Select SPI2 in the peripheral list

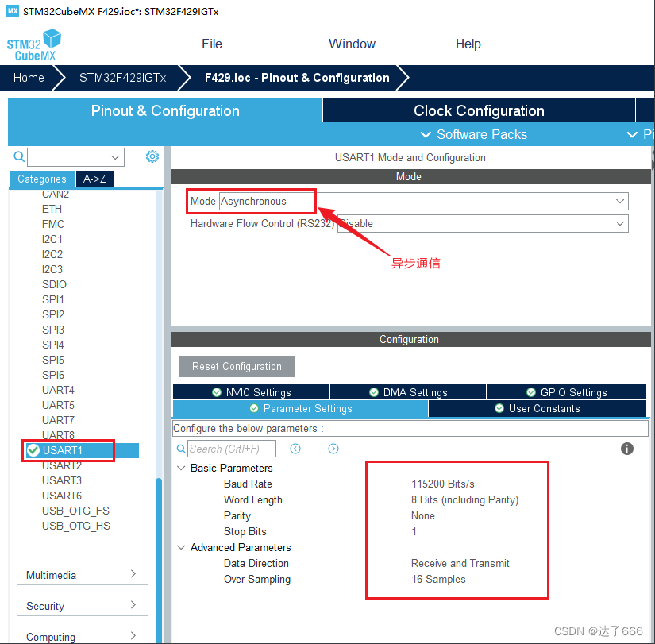tap(53, 314)
